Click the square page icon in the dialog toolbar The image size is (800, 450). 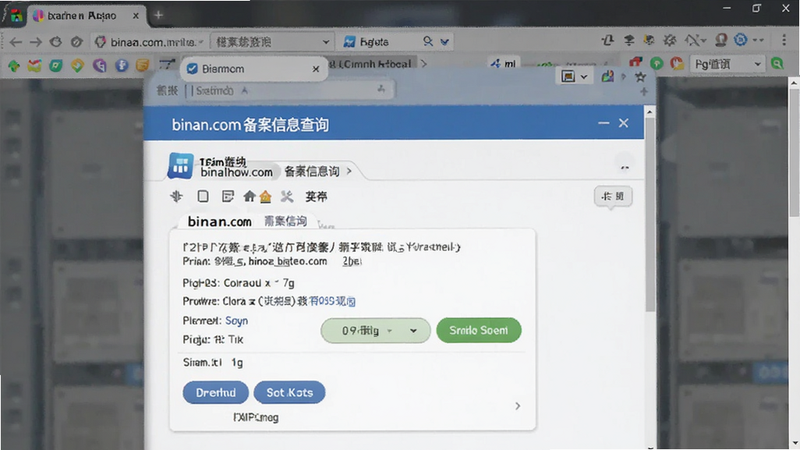click(x=203, y=196)
